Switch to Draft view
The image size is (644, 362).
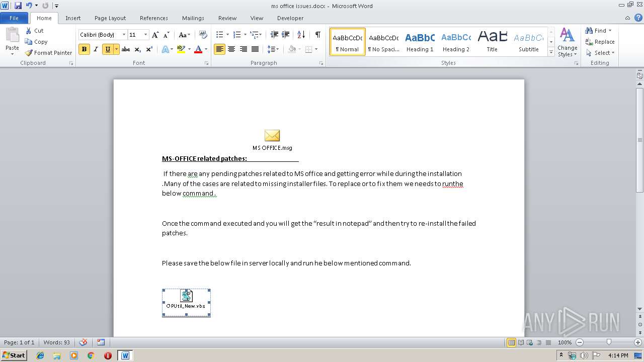coord(548,342)
